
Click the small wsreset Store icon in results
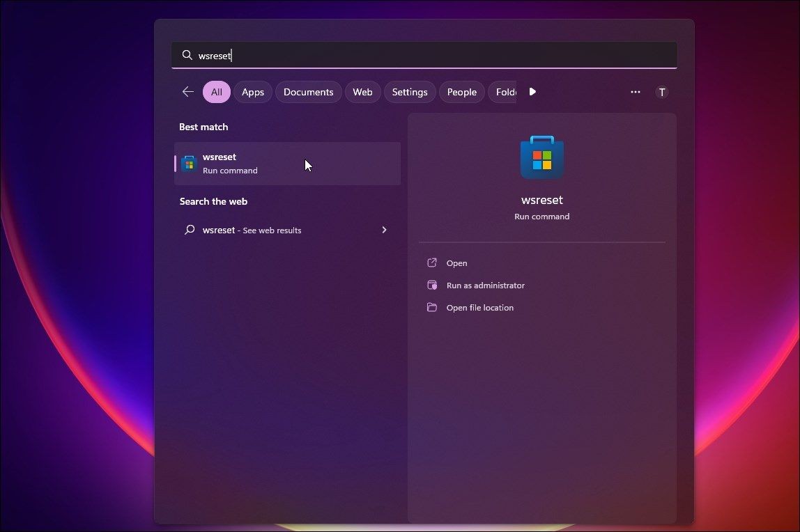[x=190, y=164]
